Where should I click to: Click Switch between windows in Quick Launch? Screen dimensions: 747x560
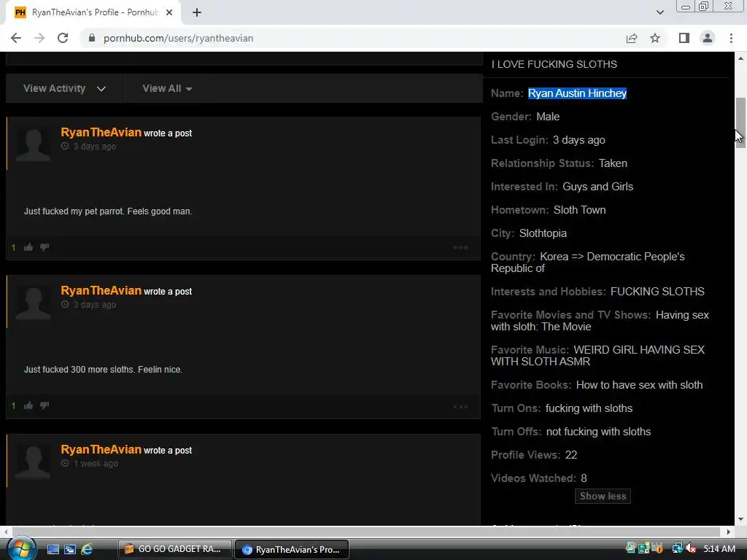[70, 549]
